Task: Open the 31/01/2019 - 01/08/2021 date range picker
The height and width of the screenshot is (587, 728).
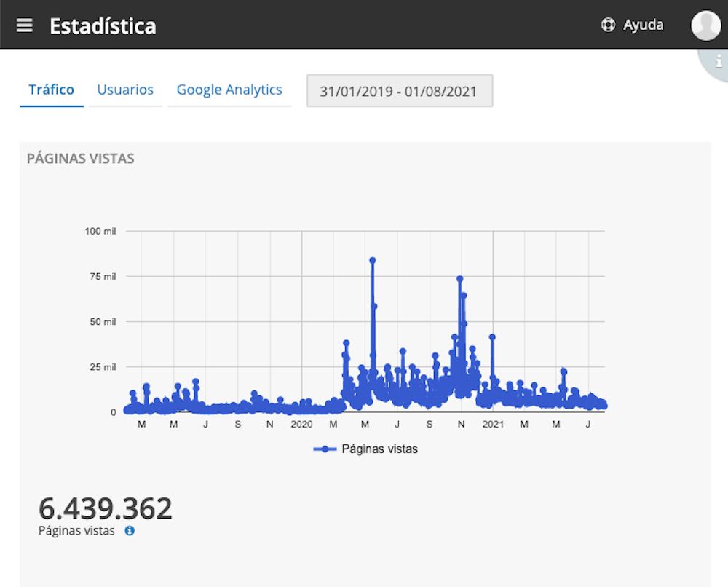Action: 399,91
